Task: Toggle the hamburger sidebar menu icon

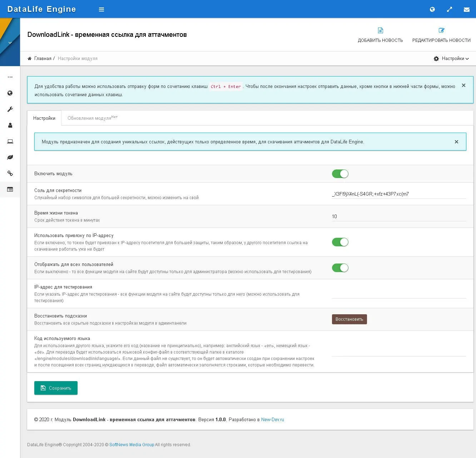Action: point(101,9)
